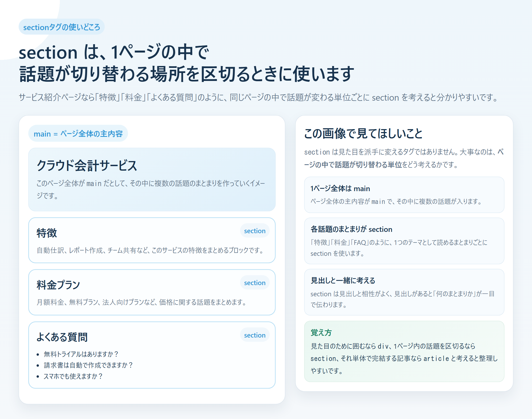Click the section pill beside 料金プラン
The height and width of the screenshot is (419, 532).
click(x=254, y=283)
